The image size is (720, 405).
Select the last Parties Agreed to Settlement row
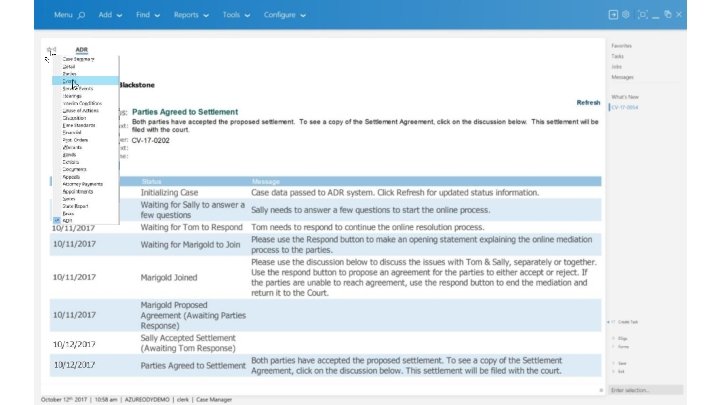[x=326, y=366]
